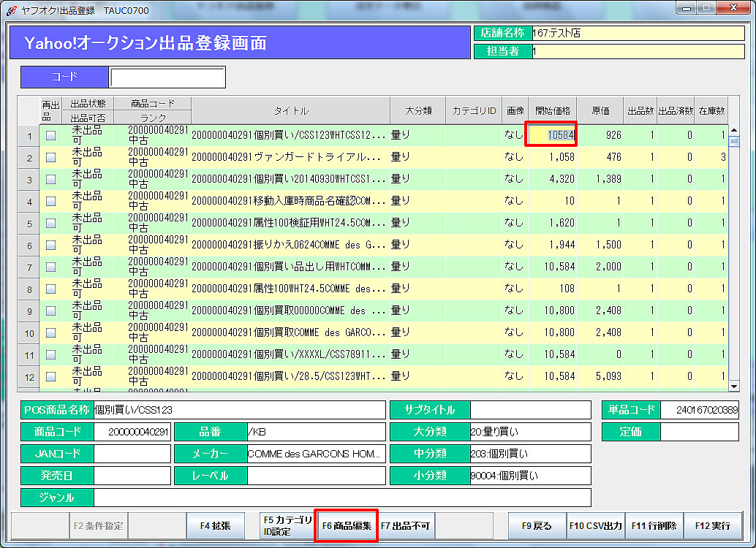This screenshot has width=756, height=548.
Task: Click the サブタイトル text field
Action: tap(530, 410)
